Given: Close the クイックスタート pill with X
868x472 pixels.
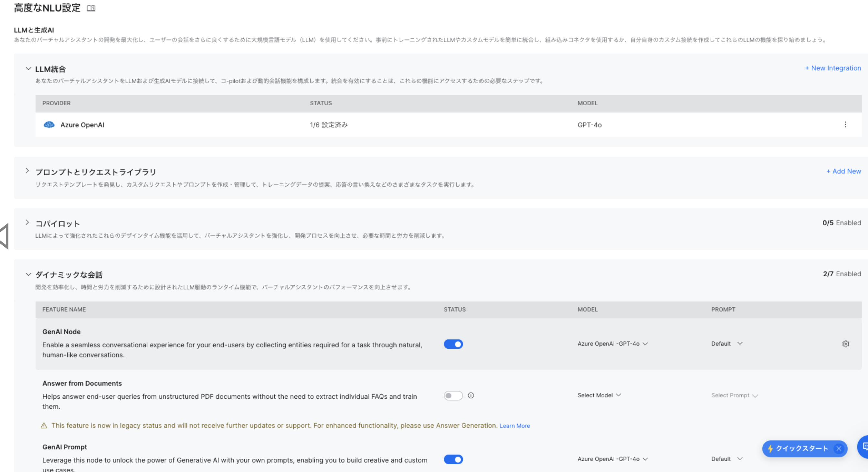Looking at the screenshot, I should (839, 448).
